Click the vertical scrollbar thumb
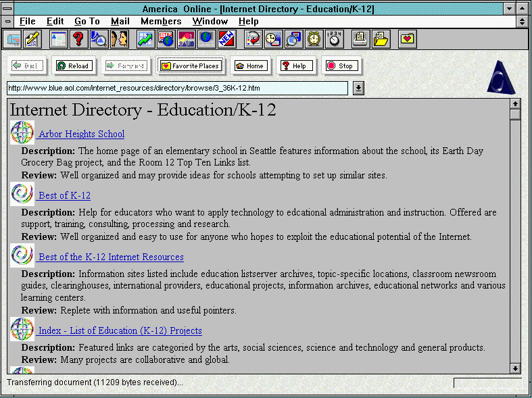The image size is (532, 398). click(515, 115)
